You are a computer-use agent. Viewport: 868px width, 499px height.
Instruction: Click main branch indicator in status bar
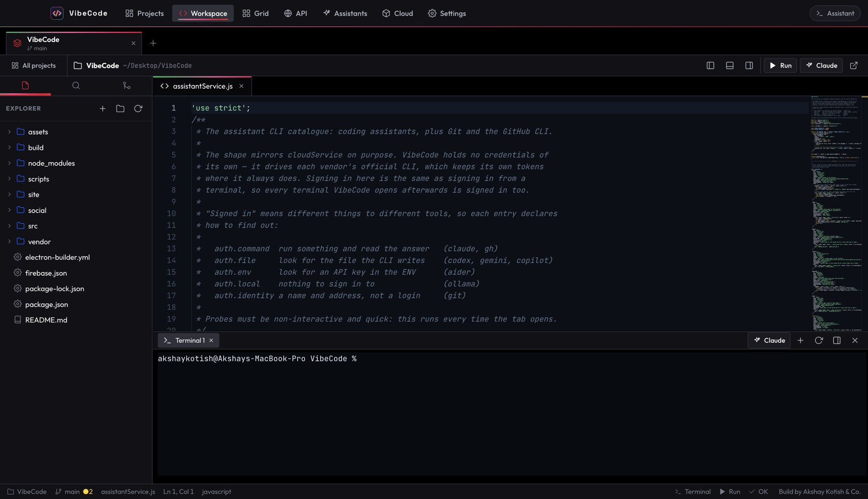click(x=74, y=492)
